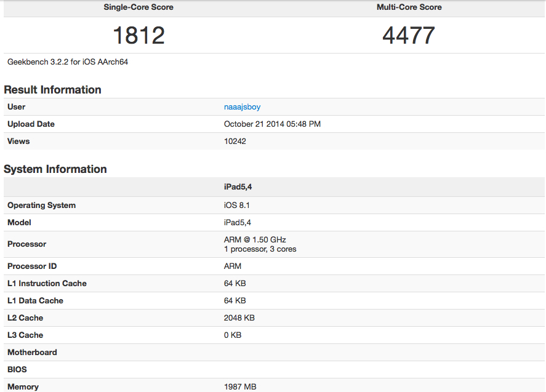Click the 1987 MB memory value
This screenshot has width=546, height=392.
click(240, 387)
